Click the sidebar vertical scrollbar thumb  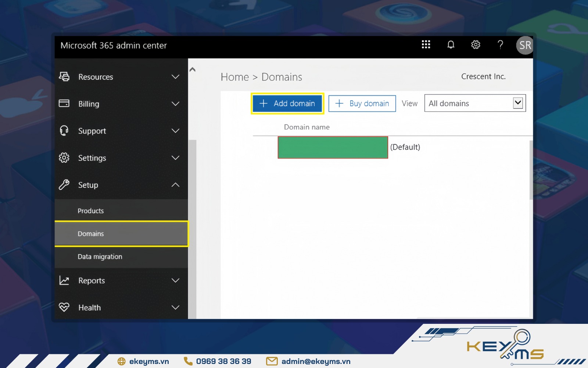point(192,229)
